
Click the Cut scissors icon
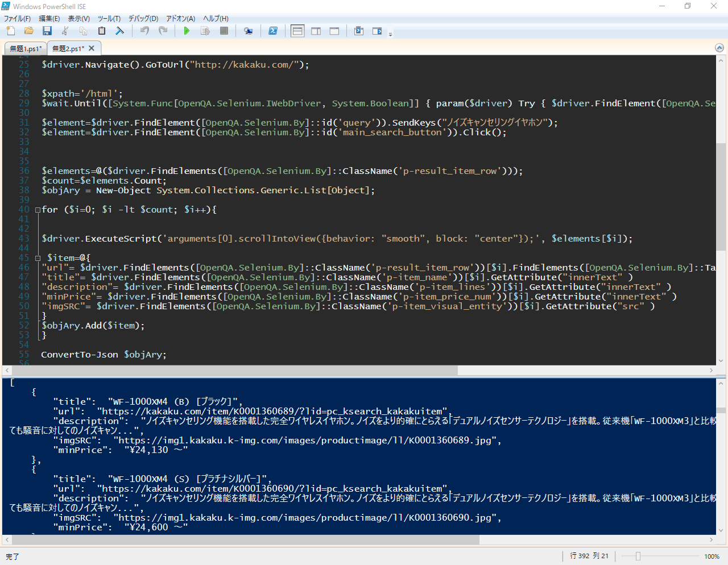(x=65, y=31)
